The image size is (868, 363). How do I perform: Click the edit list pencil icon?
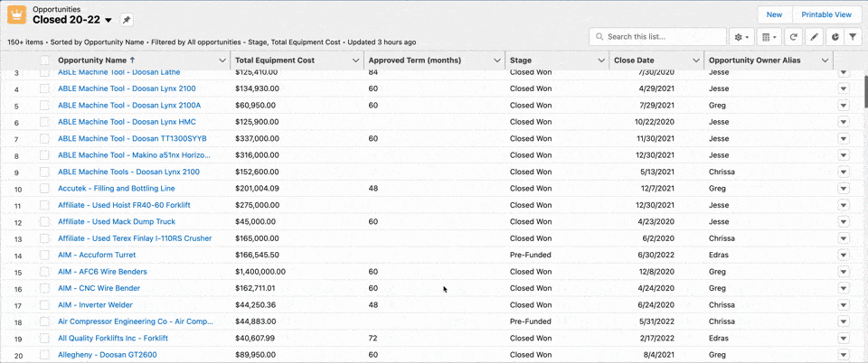[814, 37]
